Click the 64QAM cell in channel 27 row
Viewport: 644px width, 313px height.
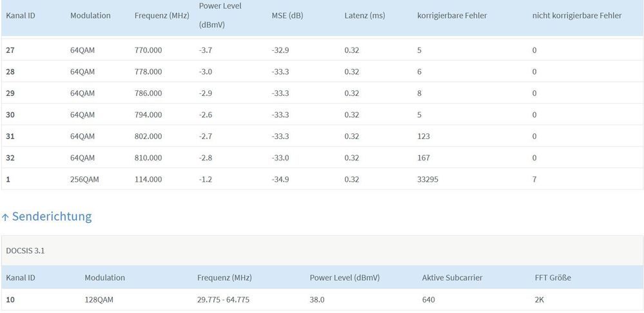click(82, 50)
